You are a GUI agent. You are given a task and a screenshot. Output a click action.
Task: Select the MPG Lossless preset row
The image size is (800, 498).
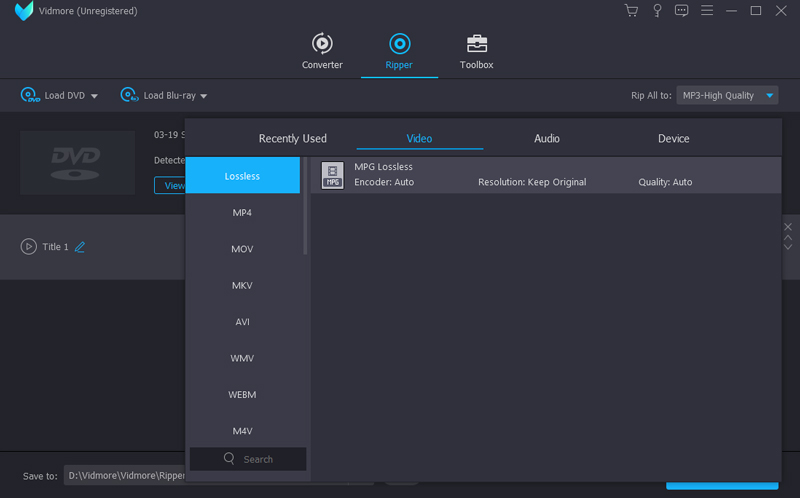(545, 175)
